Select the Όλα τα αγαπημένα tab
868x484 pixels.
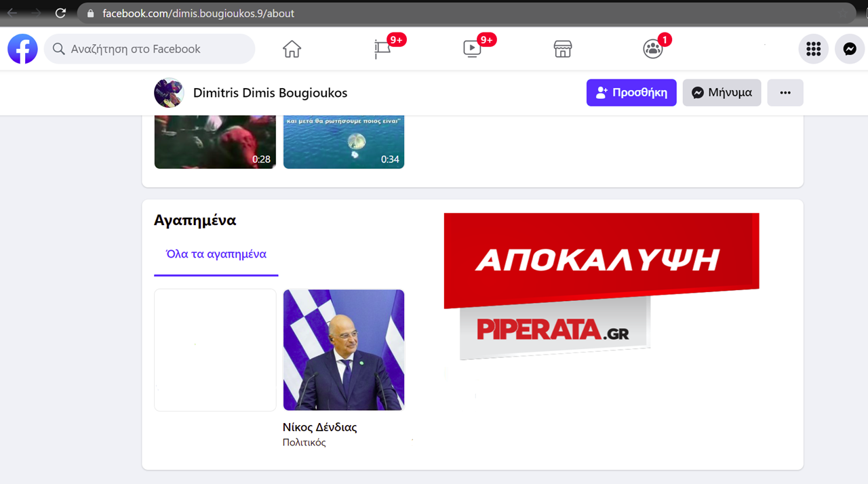[x=216, y=255]
